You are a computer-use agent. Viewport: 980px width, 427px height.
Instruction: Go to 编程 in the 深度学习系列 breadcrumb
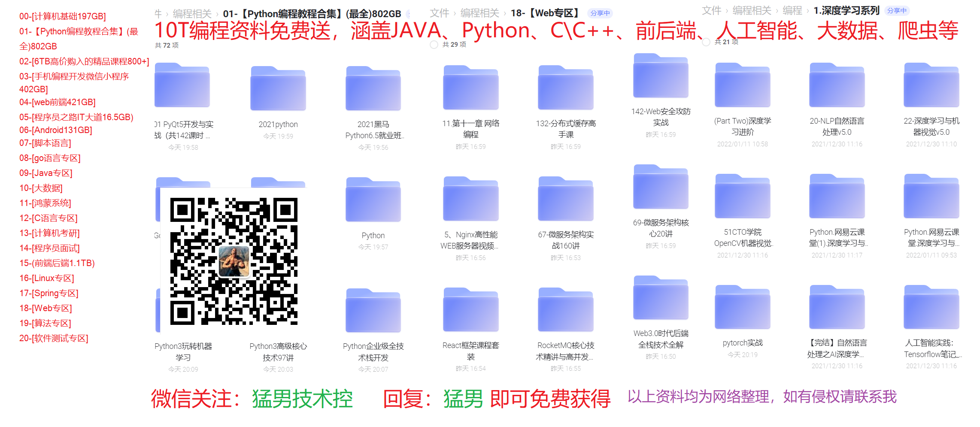(x=792, y=10)
